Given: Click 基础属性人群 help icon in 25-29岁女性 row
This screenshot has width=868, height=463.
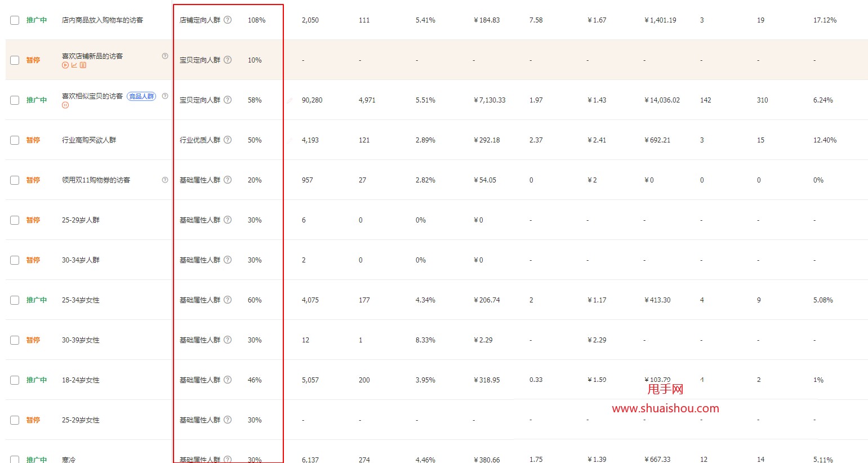Looking at the screenshot, I should point(228,420).
